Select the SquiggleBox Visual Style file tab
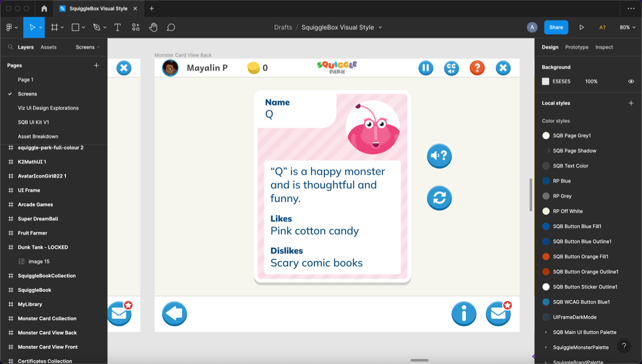This screenshot has width=642, height=364. pyautogui.click(x=98, y=8)
